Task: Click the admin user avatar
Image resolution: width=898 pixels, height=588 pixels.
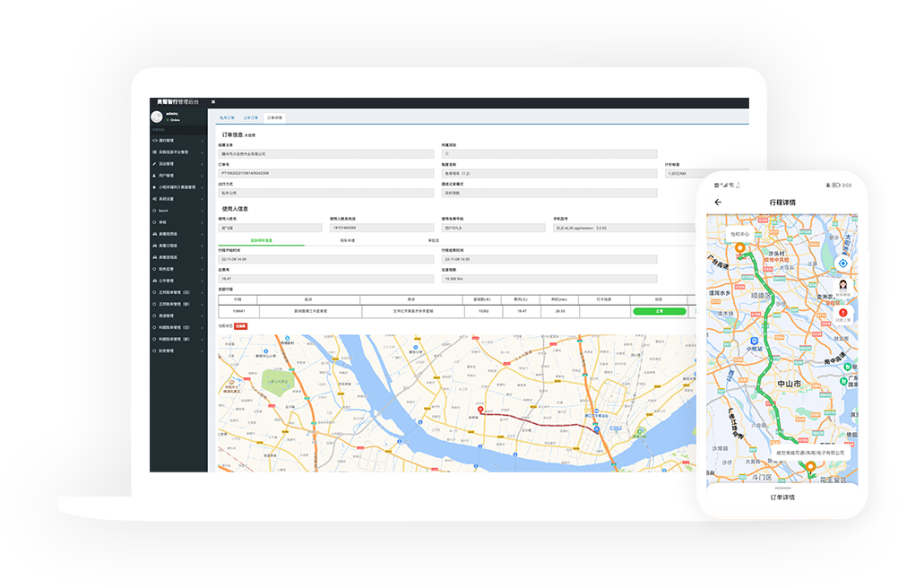Action: coord(157,117)
